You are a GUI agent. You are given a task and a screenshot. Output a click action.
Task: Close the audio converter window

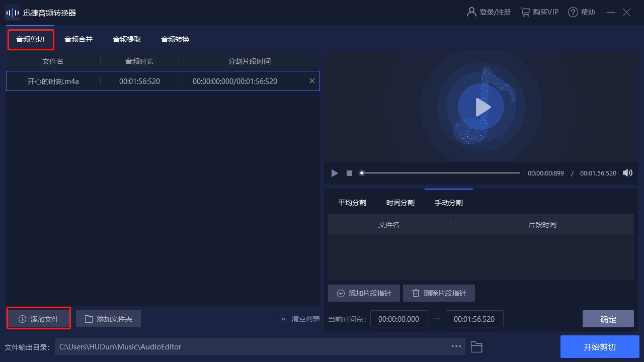tap(626, 12)
